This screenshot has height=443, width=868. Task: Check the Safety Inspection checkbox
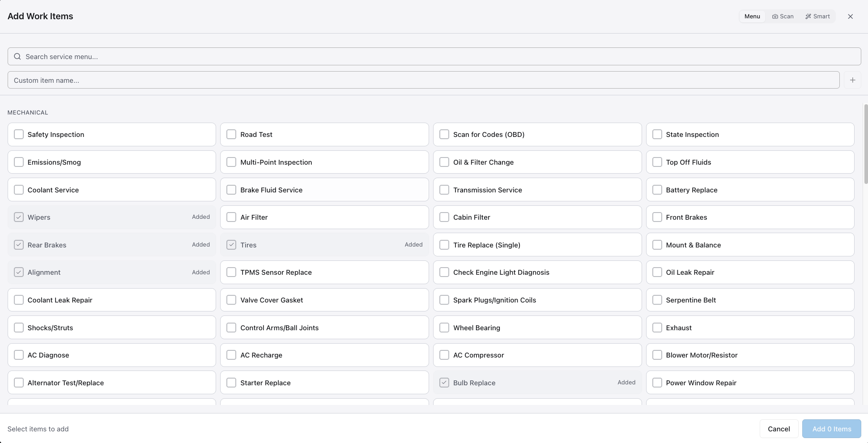click(x=19, y=134)
